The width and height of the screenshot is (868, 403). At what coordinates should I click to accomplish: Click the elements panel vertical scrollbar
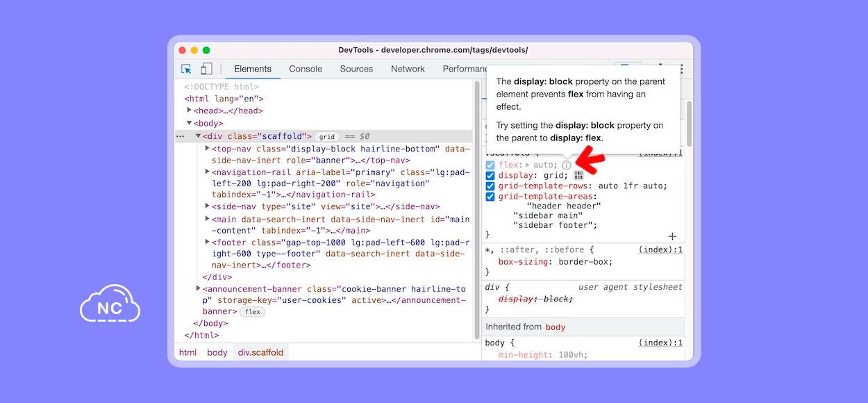(x=476, y=208)
